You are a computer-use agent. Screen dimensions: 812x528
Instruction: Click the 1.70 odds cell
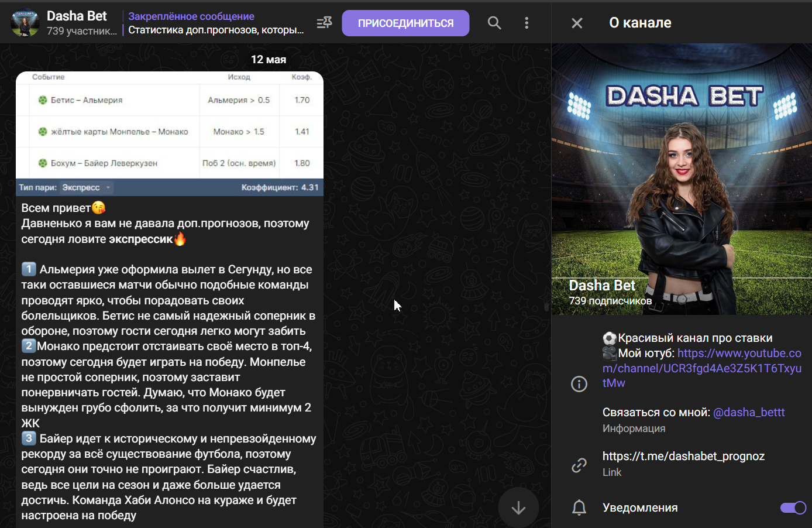pyautogui.click(x=302, y=100)
